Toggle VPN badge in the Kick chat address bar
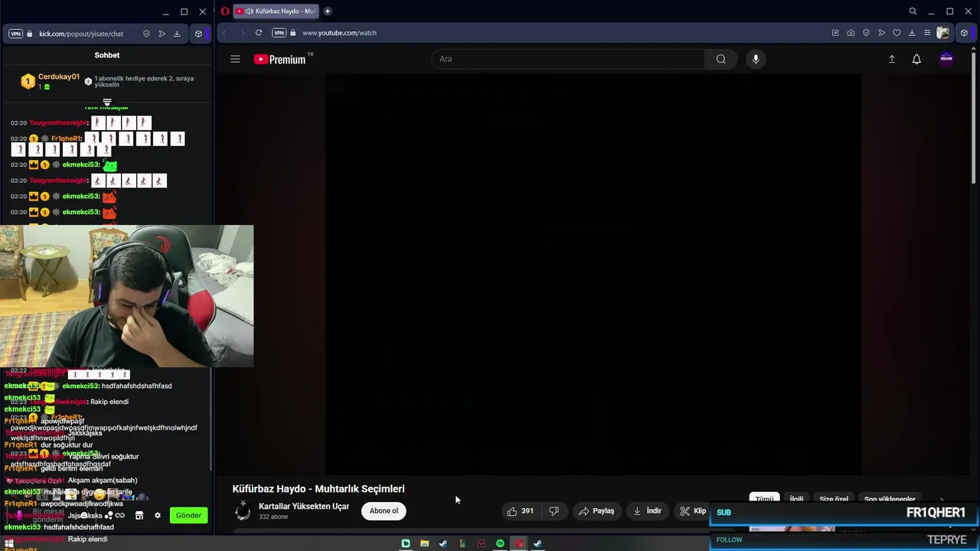 [x=15, y=34]
